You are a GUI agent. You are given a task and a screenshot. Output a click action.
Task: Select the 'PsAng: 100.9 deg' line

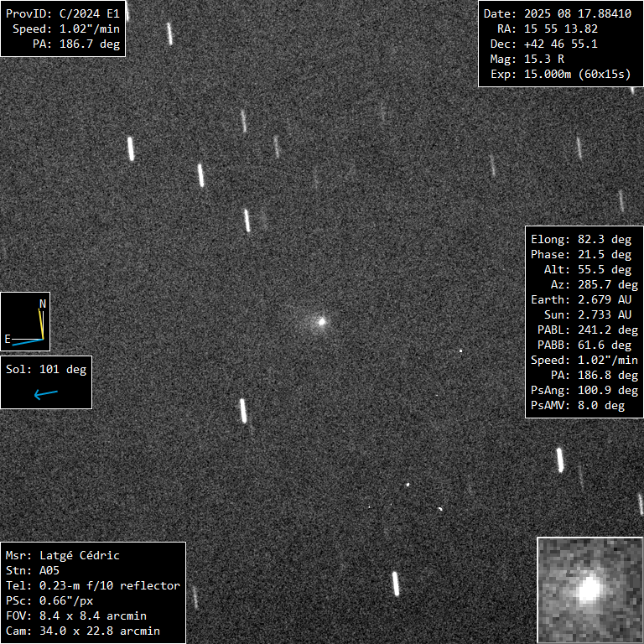pos(584,390)
